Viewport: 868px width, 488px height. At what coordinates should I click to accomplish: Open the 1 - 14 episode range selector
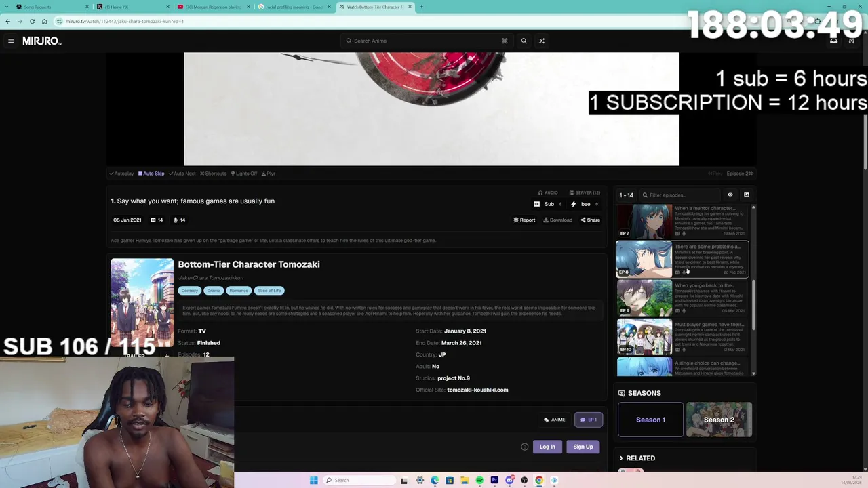(626, 195)
